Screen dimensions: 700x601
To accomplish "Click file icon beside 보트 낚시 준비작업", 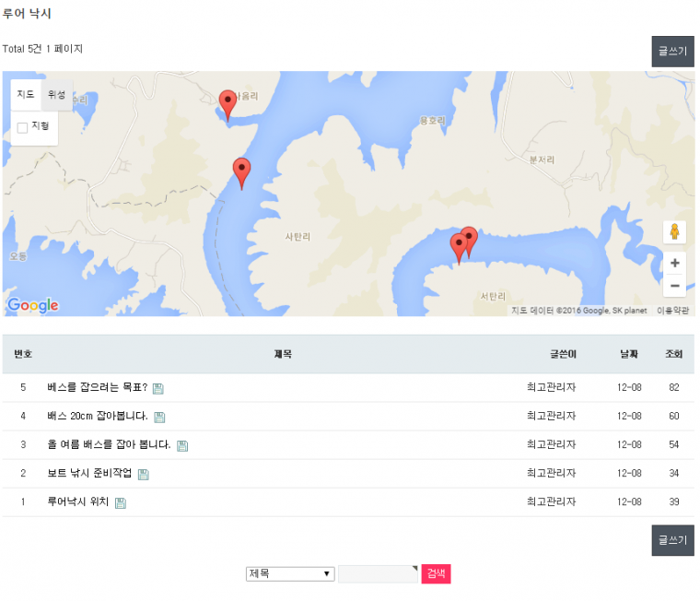I will (x=143, y=474).
